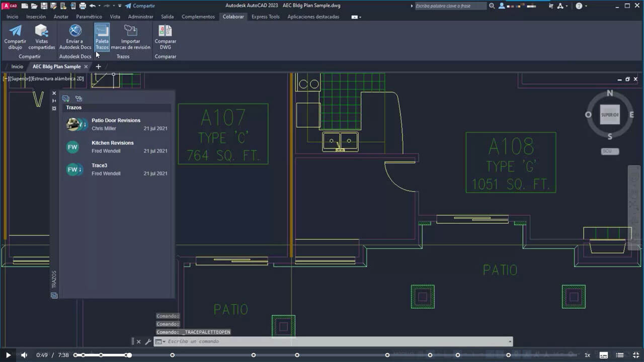Open the SCU coordinate system dropdown
The height and width of the screenshot is (362, 644).
[x=610, y=151]
